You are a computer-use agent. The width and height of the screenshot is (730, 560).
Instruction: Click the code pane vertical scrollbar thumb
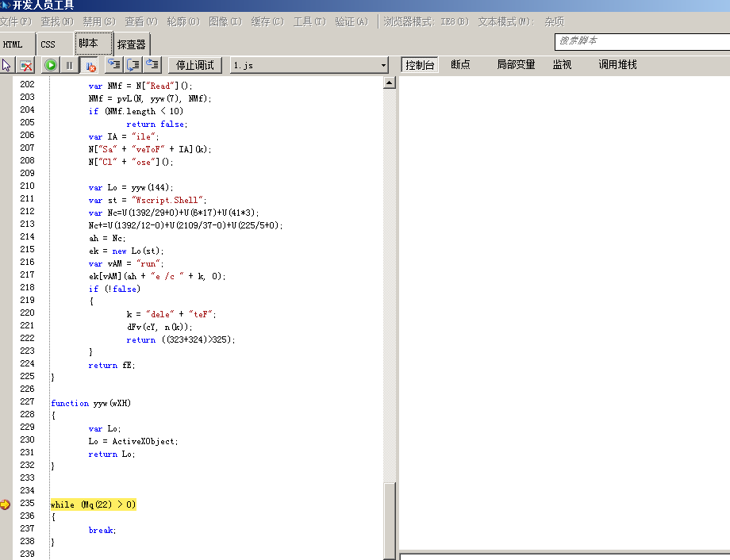pos(390,521)
